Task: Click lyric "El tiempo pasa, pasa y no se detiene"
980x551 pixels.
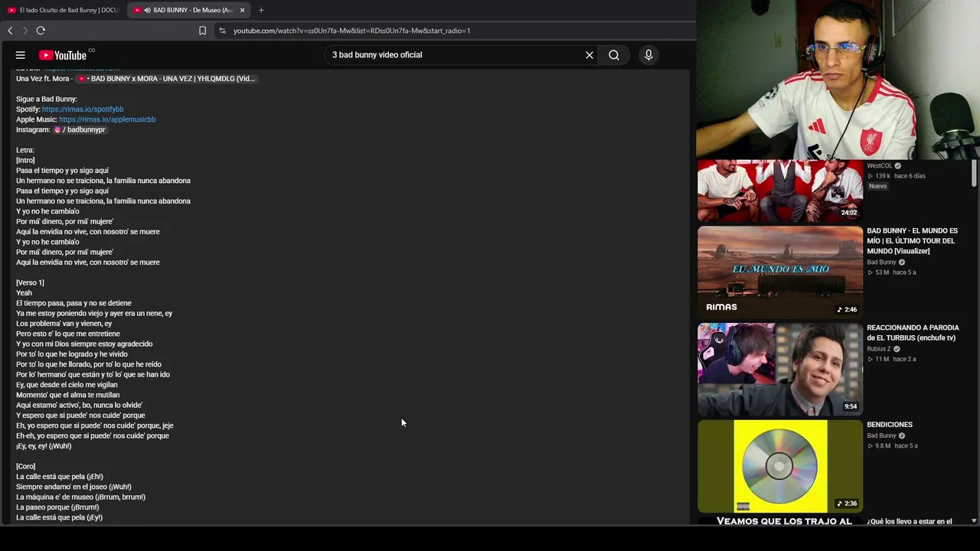Action: pos(73,303)
